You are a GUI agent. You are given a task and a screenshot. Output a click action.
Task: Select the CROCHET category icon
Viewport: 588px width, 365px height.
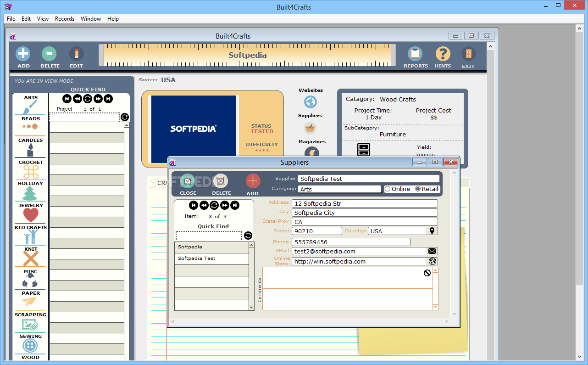[30, 172]
